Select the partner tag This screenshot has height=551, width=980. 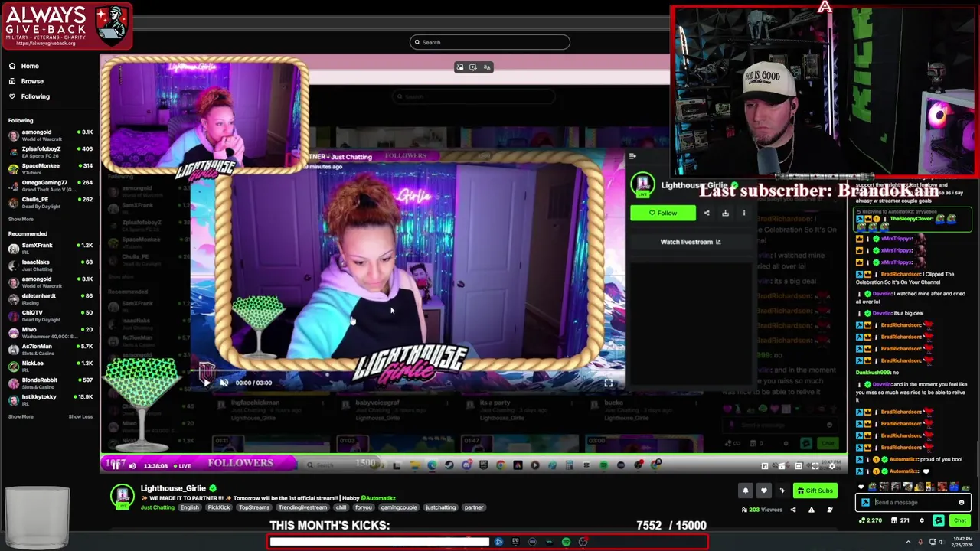click(474, 507)
